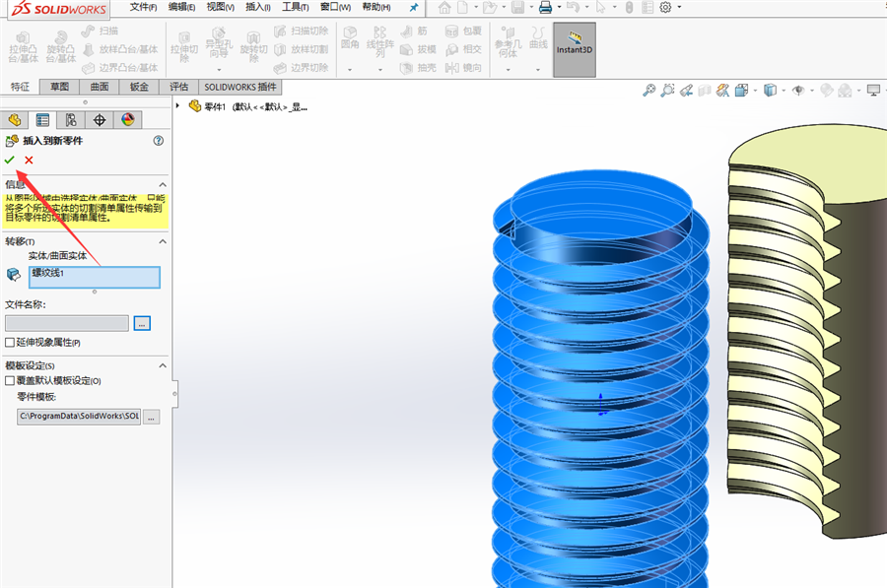Enable 覆盖默认模板设定 checkbox
Viewport: 887px width, 588px height.
coord(10,381)
